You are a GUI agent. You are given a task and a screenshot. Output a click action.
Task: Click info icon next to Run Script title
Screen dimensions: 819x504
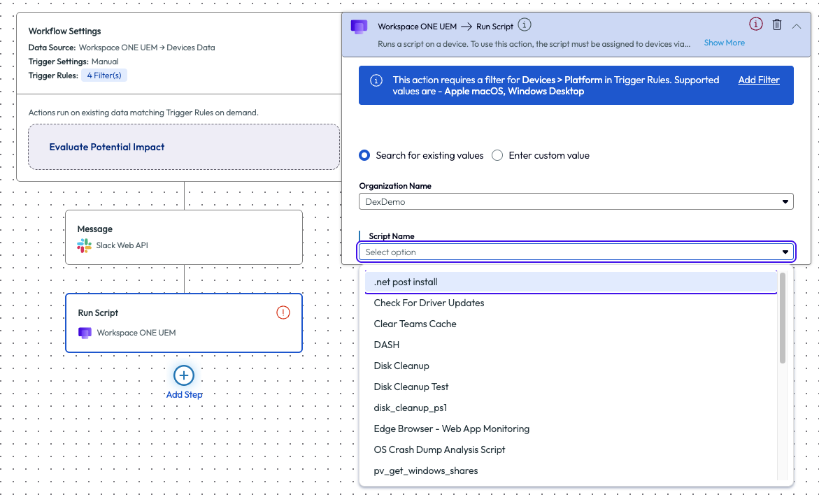pos(525,25)
